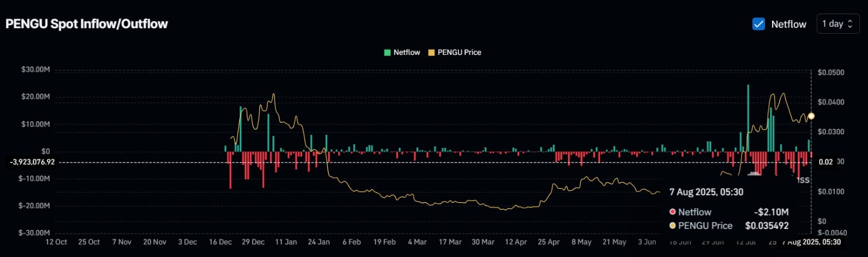The image size is (868, 257).
Task: Open the 1 day interval dropdown
Action: pyautogui.click(x=838, y=24)
